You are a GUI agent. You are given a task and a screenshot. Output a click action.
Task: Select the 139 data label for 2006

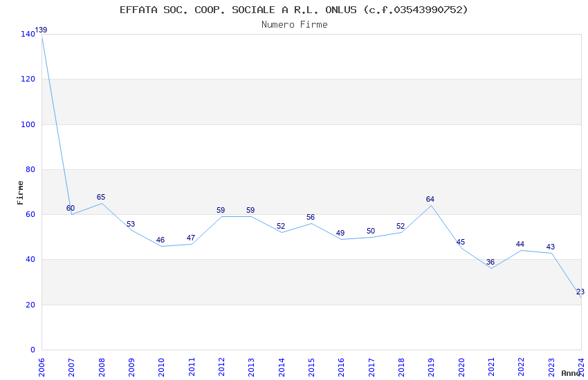(41, 30)
